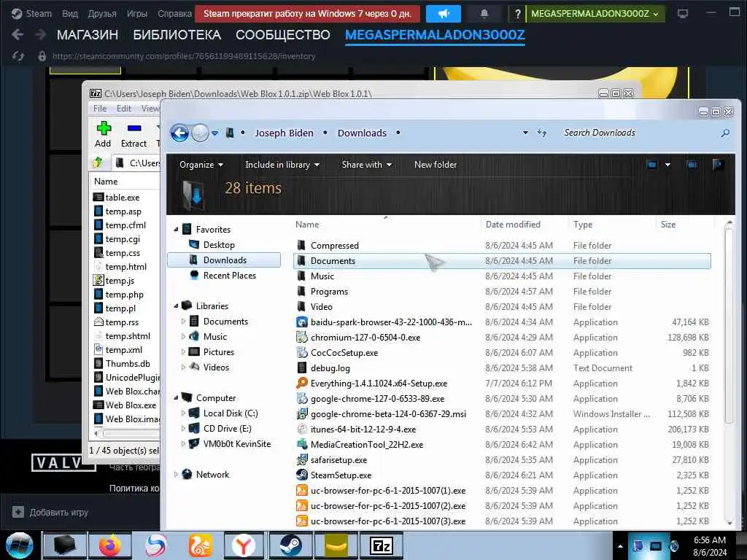
Task: Select SteamSetup.exe file icon
Action: [301, 475]
